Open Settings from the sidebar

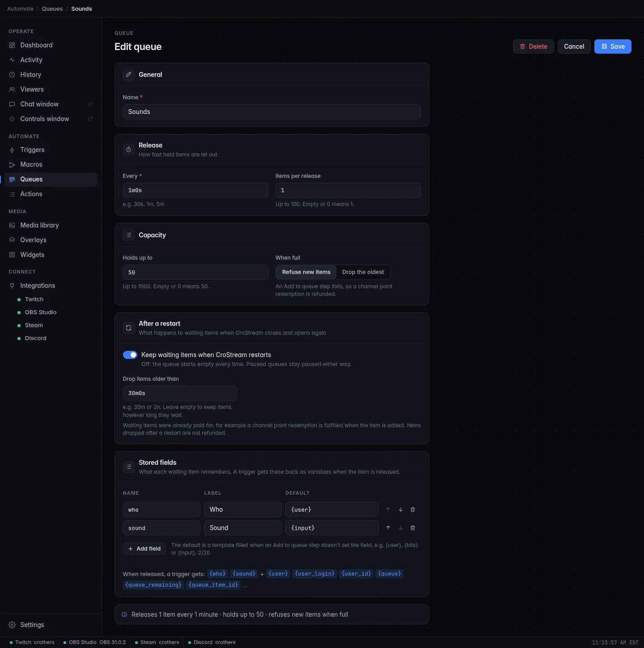51,625
